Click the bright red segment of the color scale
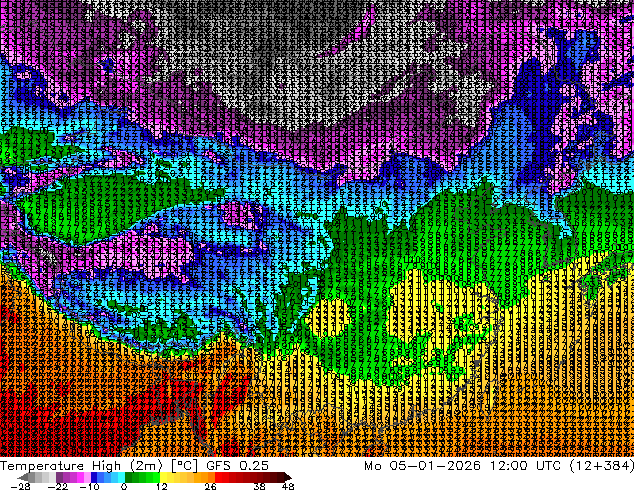 click(x=218, y=477)
